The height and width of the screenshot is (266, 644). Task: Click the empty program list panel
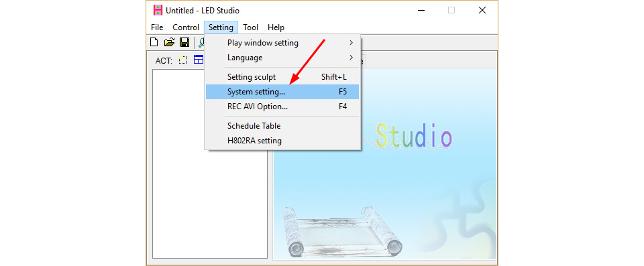210,163
